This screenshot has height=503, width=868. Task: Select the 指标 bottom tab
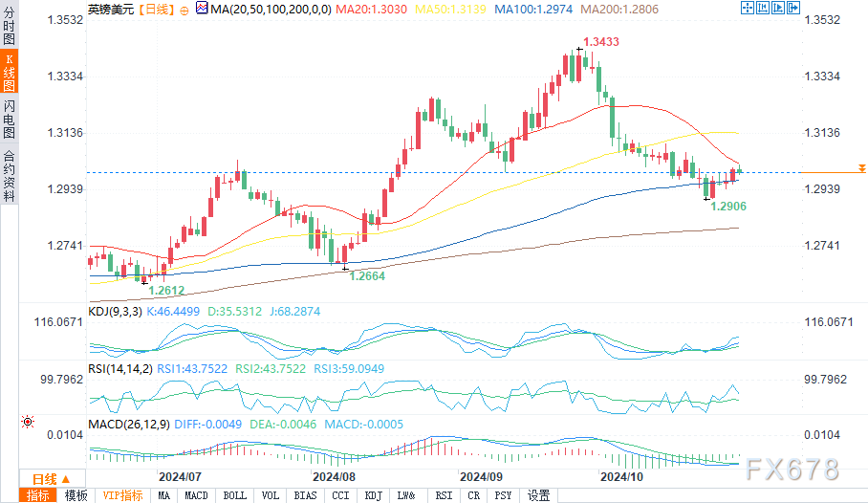pos(38,494)
